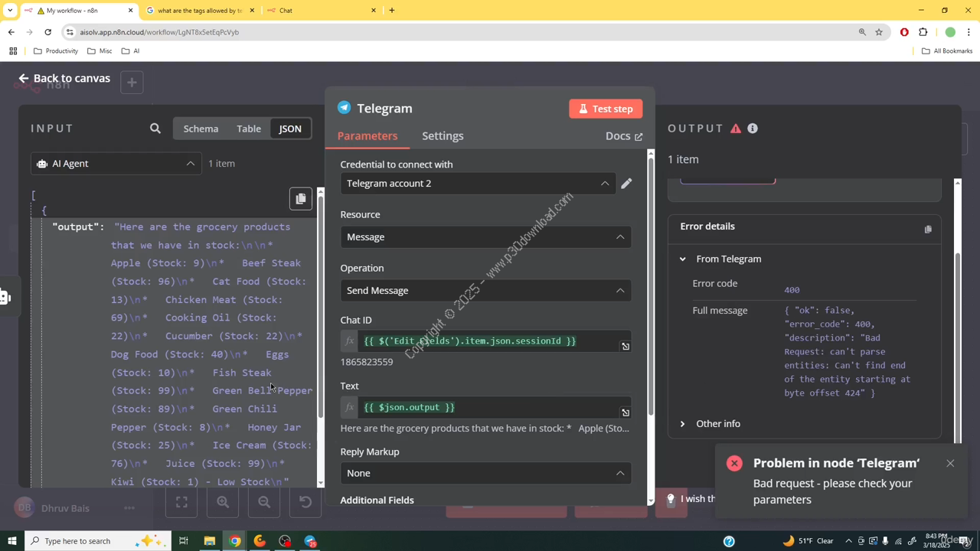This screenshot has width=980, height=551.
Task: Zoom in on the canvas
Action: (x=223, y=502)
